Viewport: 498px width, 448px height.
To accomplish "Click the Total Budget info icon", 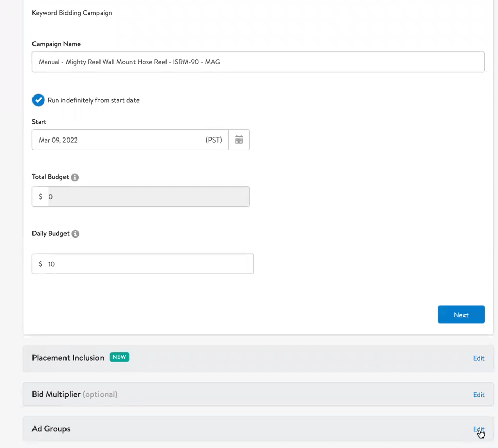I will pyautogui.click(x=75, y=177).
